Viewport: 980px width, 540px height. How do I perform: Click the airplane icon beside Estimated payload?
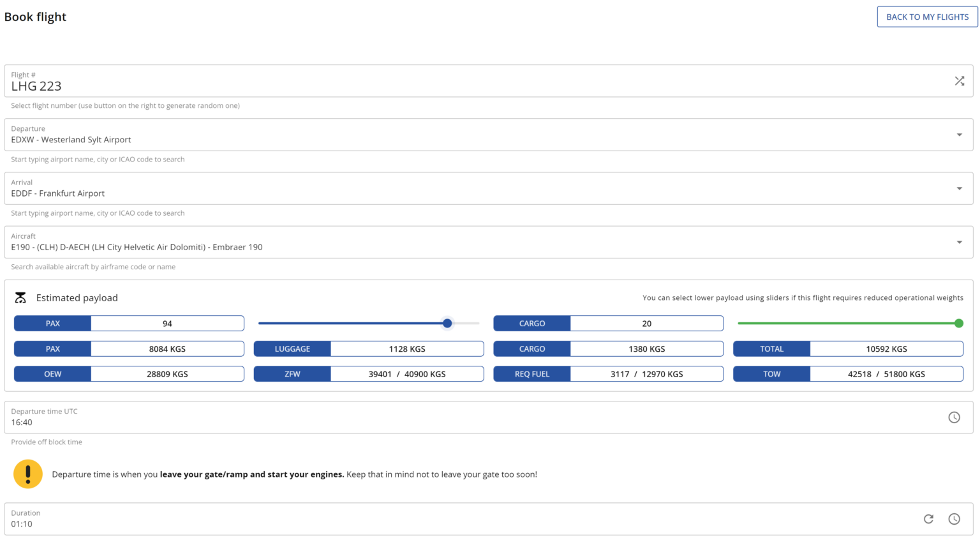(21, 297)
